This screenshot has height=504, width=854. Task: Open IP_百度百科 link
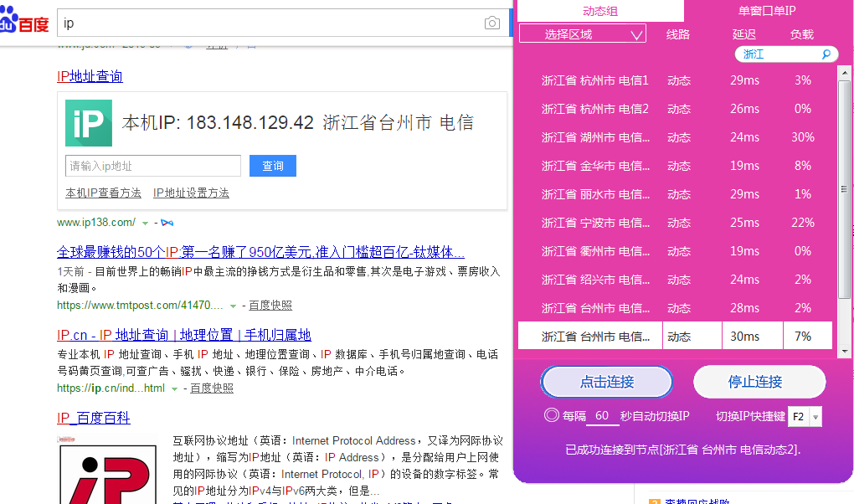pos(94,418)
